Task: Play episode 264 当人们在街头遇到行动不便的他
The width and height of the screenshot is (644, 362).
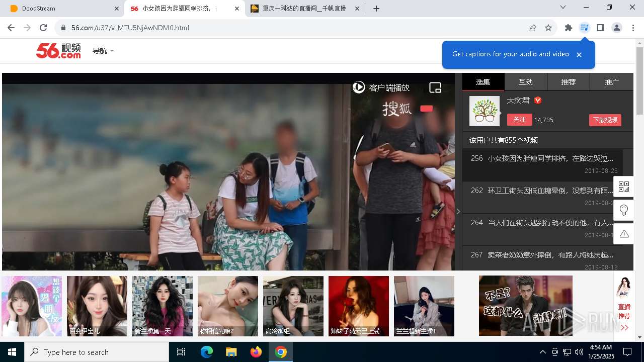Action: tap(542, 229)
